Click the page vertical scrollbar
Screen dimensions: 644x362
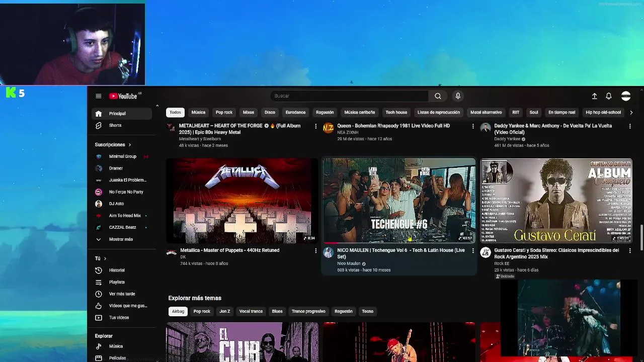pos(641,237)
